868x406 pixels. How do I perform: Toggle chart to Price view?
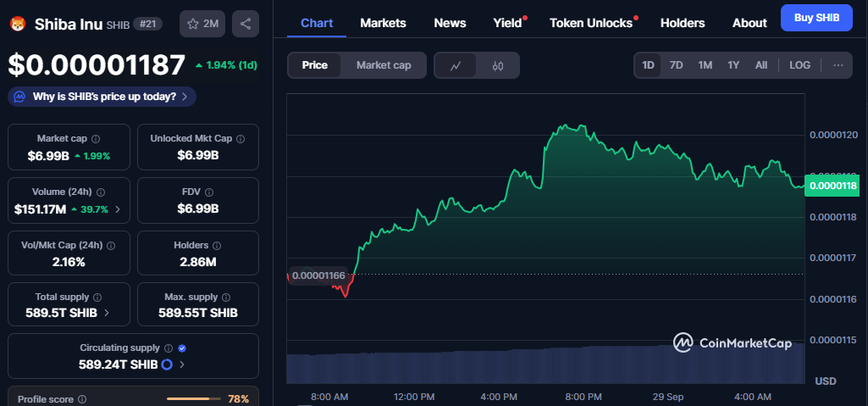[x=315, y=65]
